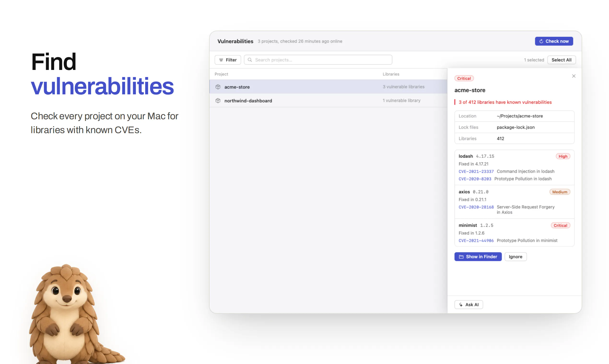The height and width of the screenshot is (364, 609).
Task: Focus the Search projects field
Action: [318, 60]
